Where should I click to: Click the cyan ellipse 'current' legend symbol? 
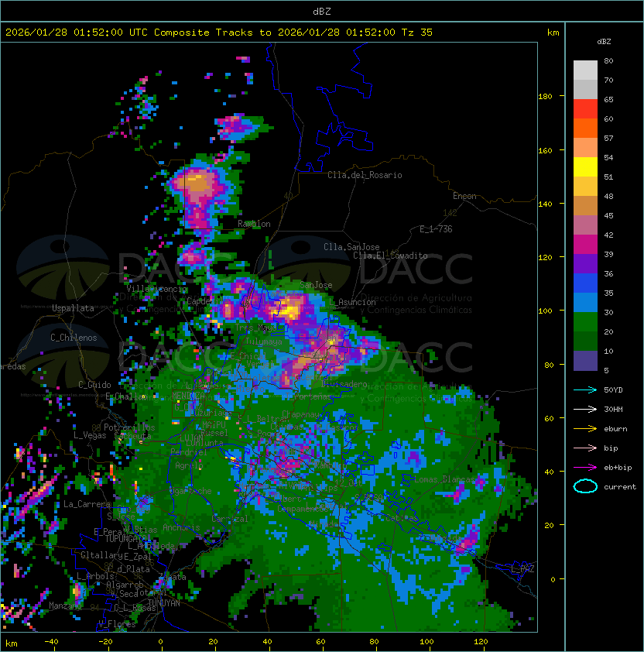(585, 486)
